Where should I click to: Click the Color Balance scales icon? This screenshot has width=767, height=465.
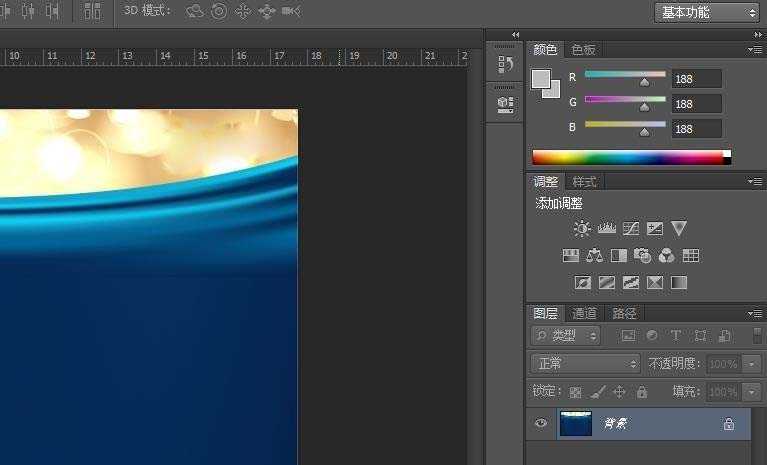(595, 256)
